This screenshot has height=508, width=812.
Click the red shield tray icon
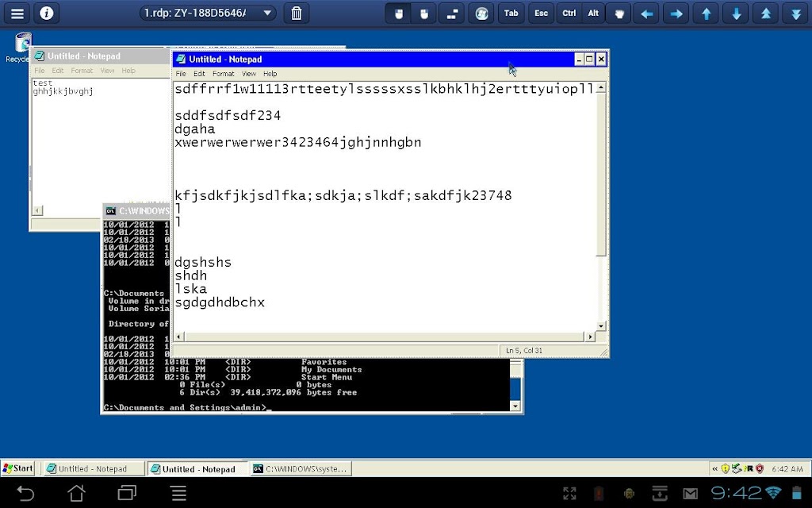pyautogui.click(x=760, y=468)
